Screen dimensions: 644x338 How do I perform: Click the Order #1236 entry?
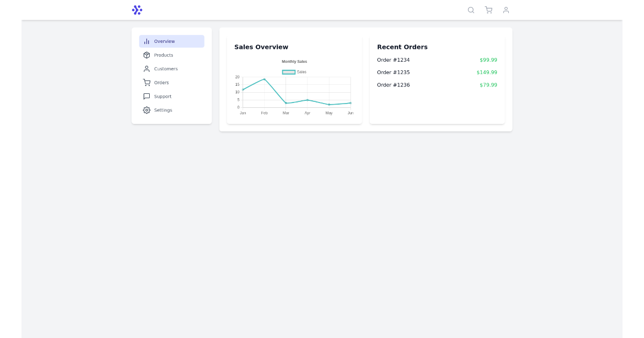click(x=393, y=85)
